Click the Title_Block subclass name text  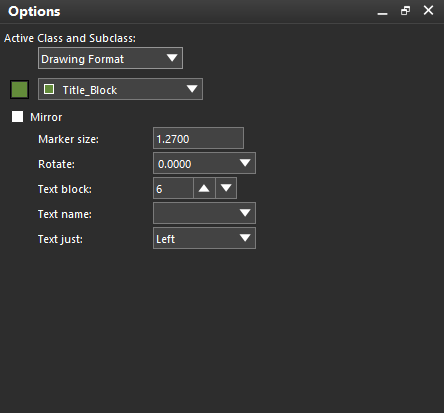(x=90, y=90)
